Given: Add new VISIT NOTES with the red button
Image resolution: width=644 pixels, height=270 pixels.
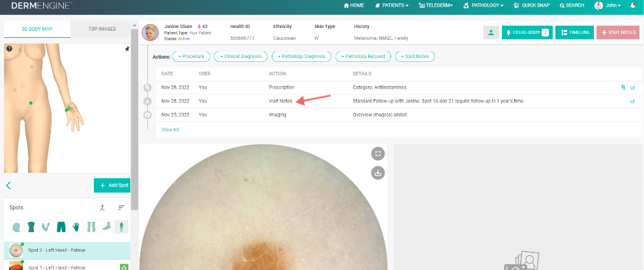Looking at the screenshot, I should (x=618, y=33).
